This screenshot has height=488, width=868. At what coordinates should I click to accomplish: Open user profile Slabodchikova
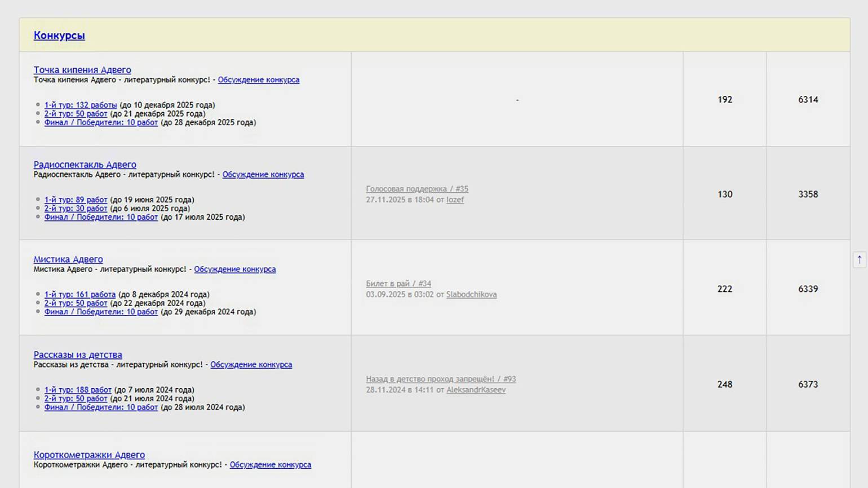pos(471,294)
